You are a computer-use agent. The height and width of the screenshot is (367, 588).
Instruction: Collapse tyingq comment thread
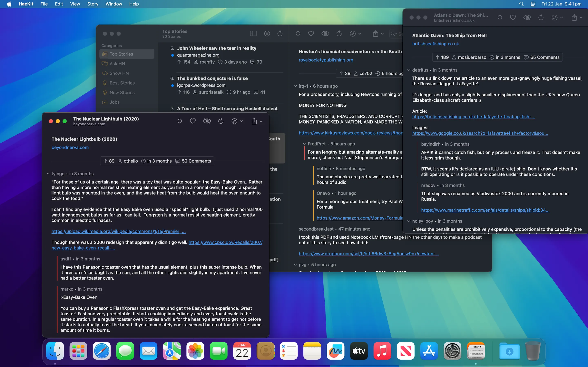48,174
